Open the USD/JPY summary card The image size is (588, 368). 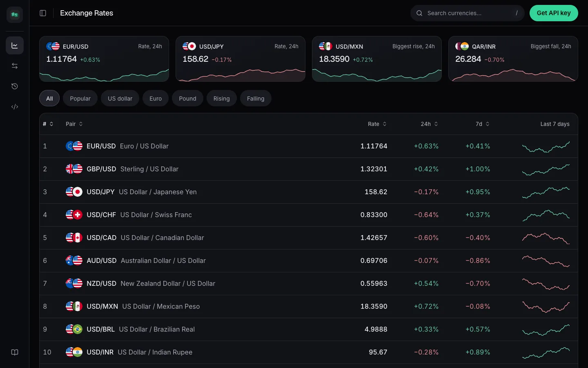pos(241,59)
